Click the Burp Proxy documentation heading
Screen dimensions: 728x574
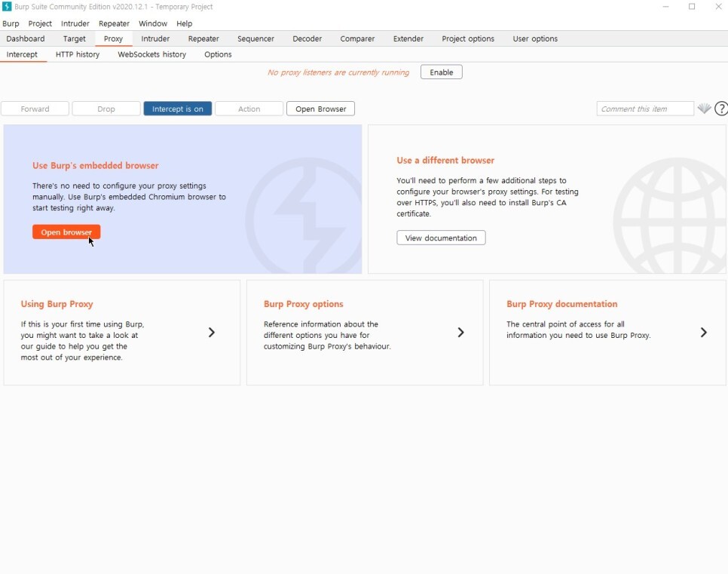(561, 304)
